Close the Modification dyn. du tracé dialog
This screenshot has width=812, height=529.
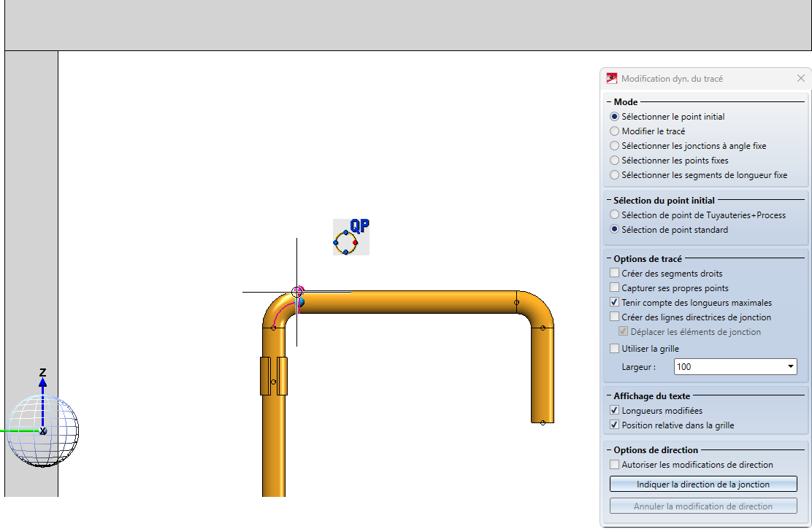click(x=801, y=78)
